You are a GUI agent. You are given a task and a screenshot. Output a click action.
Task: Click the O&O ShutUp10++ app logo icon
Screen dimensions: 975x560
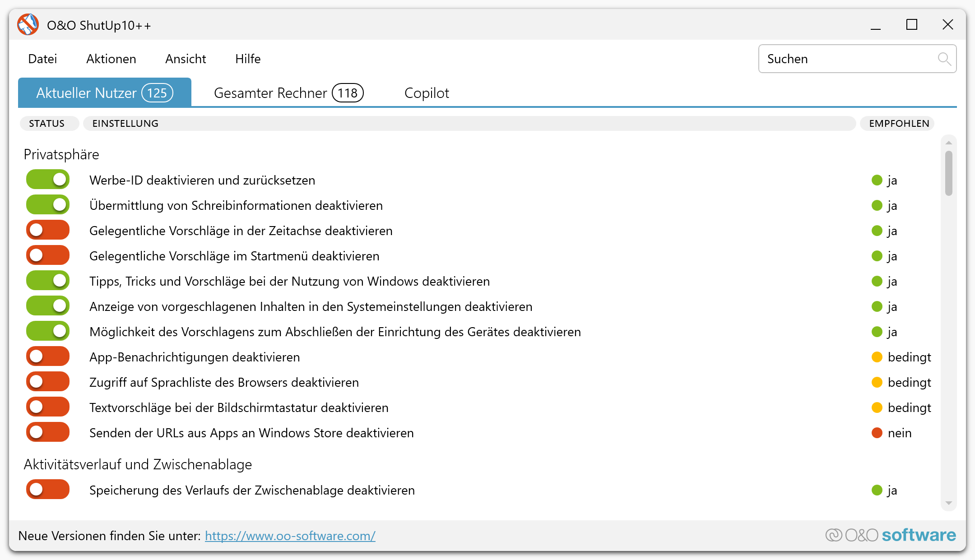click(28, 25)
